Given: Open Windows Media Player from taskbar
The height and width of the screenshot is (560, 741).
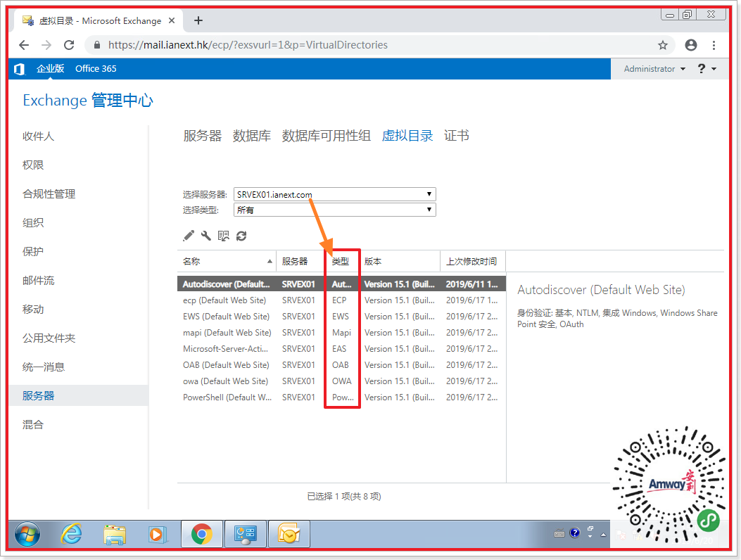Looking at the screenshot, I should (x=156, y=535).
